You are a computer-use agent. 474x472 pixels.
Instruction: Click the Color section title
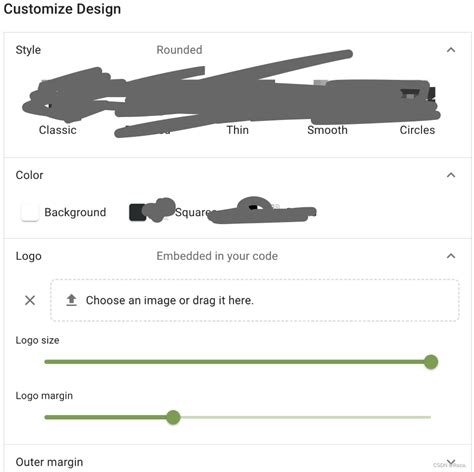coord(29,175)
